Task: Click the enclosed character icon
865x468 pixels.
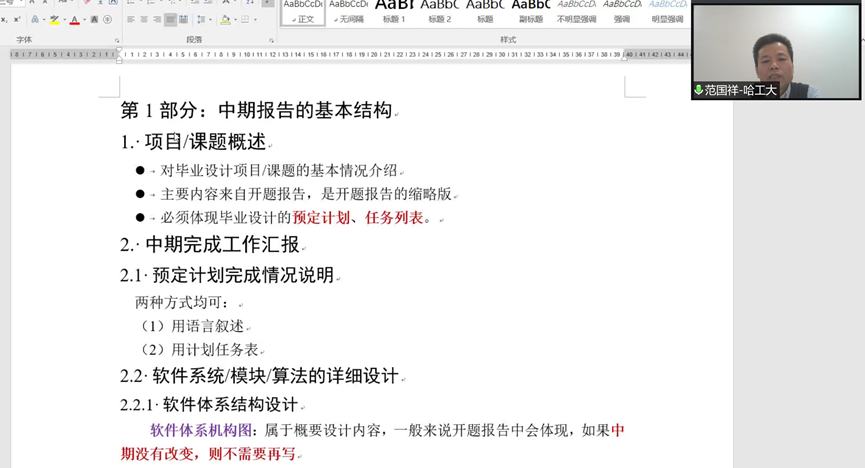Action: (x=107, y=19)
